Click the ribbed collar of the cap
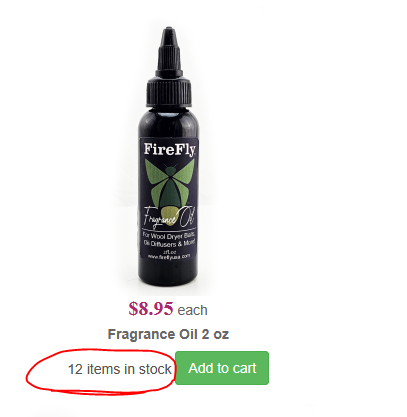 click(169, 93)
